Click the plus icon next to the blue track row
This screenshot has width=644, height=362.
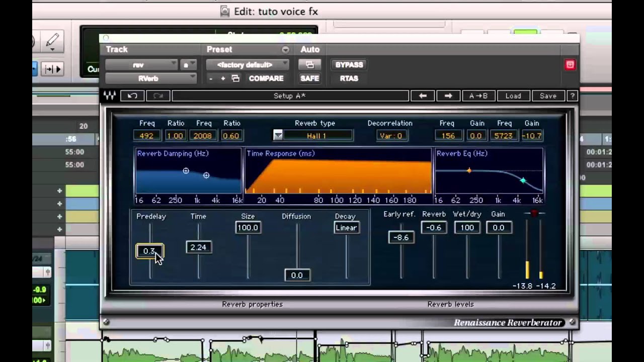click(x=59, y=204)
